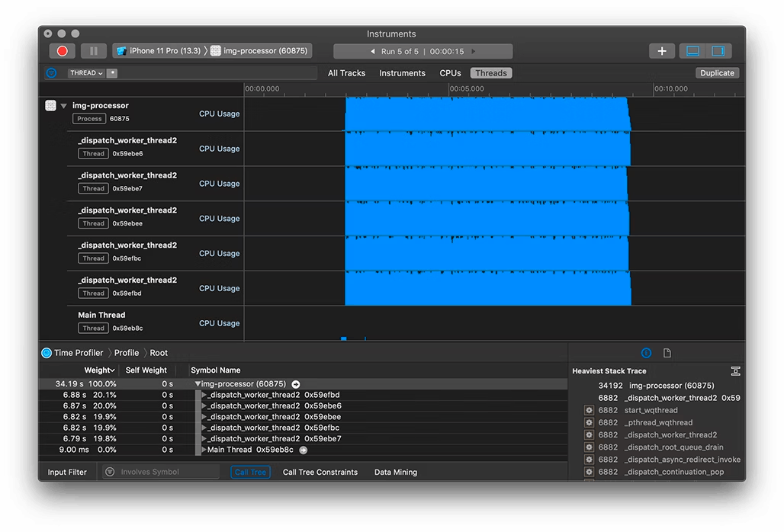Screen dimensions: 784x532
Task: Toggle the bottom detail pane view
Action: (692, 51)
